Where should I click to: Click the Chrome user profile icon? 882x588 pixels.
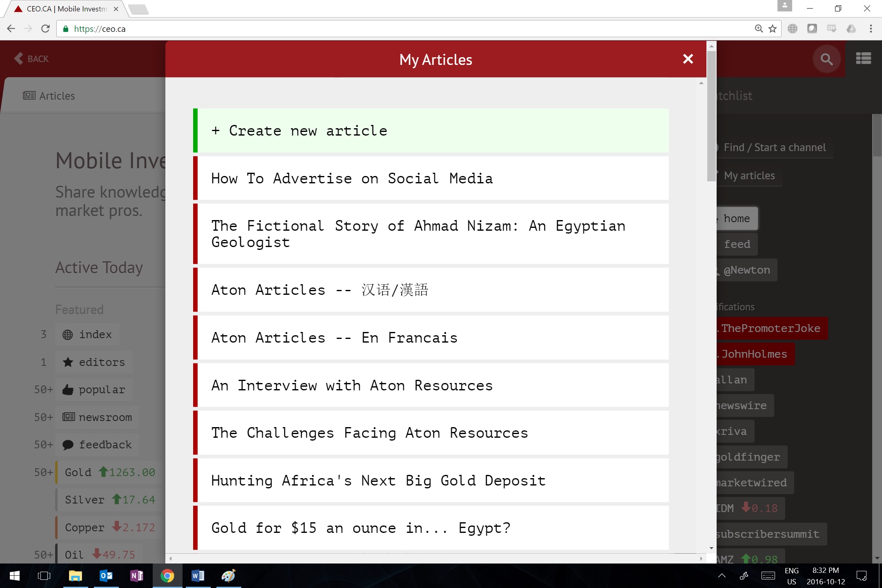pyautogui.click(x=785, y=6)
